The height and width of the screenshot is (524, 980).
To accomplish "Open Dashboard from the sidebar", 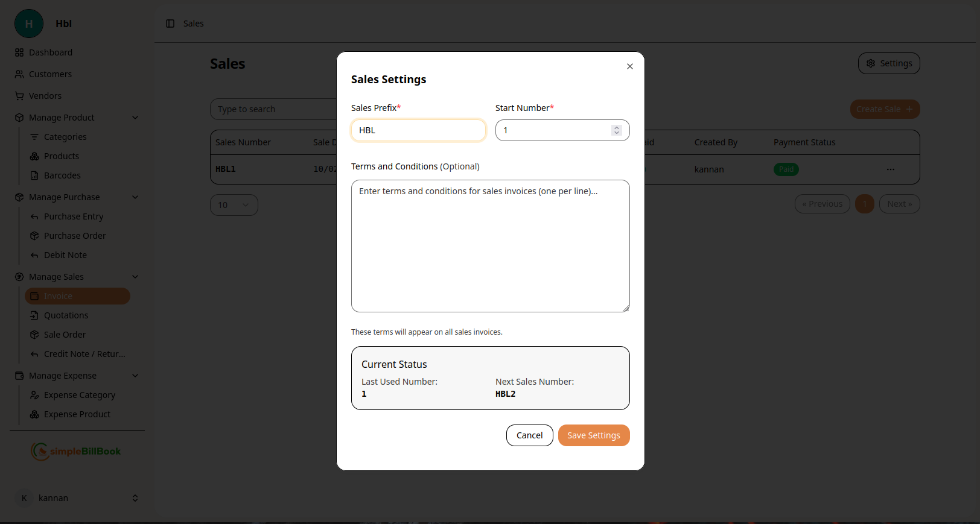I will (x=51, y=52).
